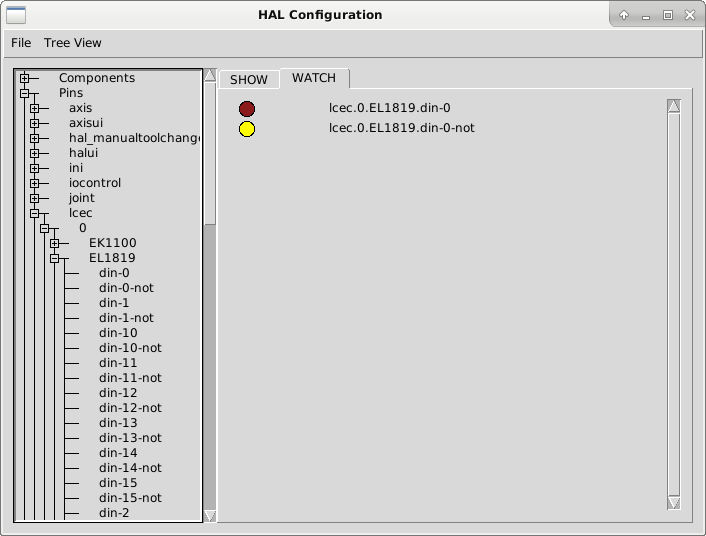706x536 pixels.
Task: Switch to the WATCH tab
Action: (314, 78)
